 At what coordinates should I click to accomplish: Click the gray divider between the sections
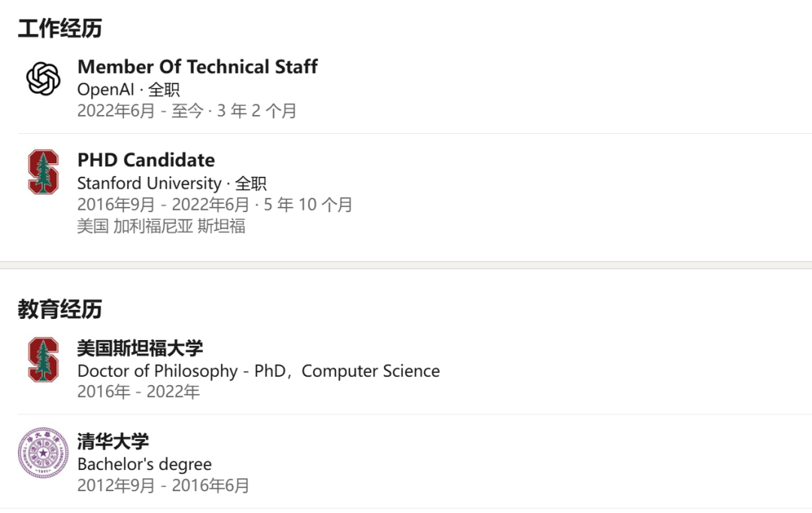pyautogui.click(x=406, y=266)
